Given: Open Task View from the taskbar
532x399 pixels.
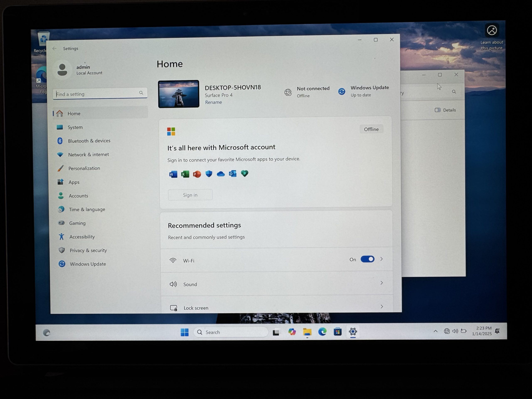Looking at the screenshot, I should coord(276,332).
